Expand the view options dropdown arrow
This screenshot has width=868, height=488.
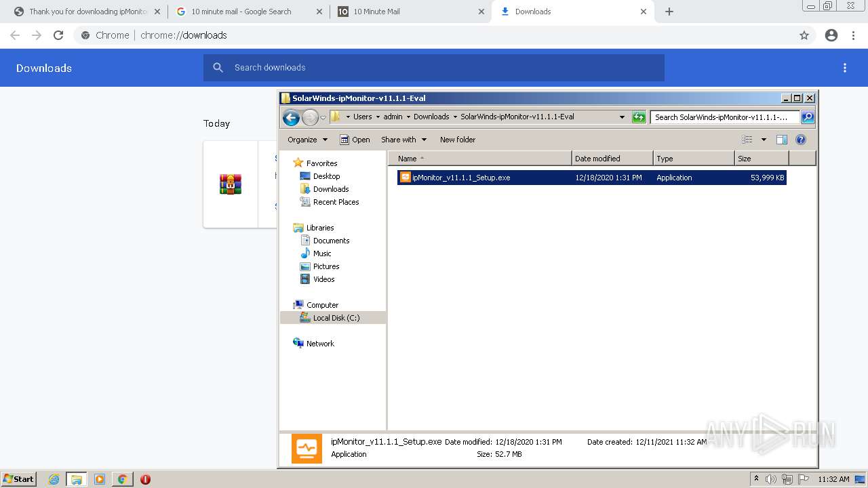tap(764, 140)
